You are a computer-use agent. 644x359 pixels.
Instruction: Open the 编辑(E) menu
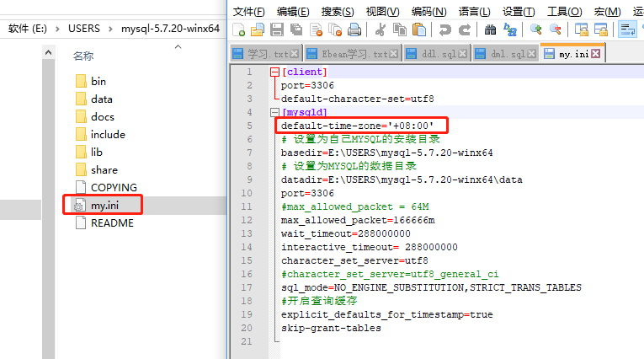point(293,12)
